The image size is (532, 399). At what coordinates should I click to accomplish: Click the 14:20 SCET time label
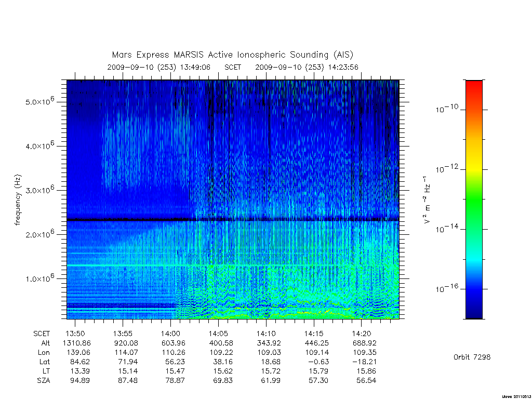[x=362, y=334]
